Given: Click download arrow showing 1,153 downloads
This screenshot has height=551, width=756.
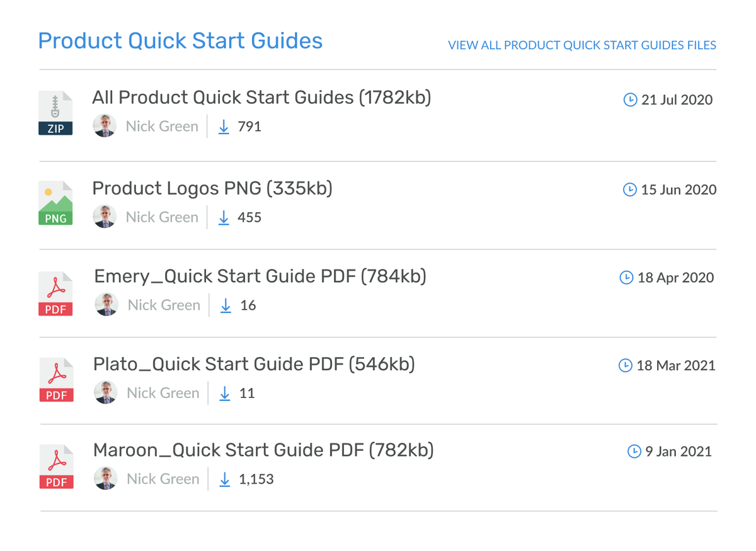Looking at the screenshot, I should coord(225,479).
